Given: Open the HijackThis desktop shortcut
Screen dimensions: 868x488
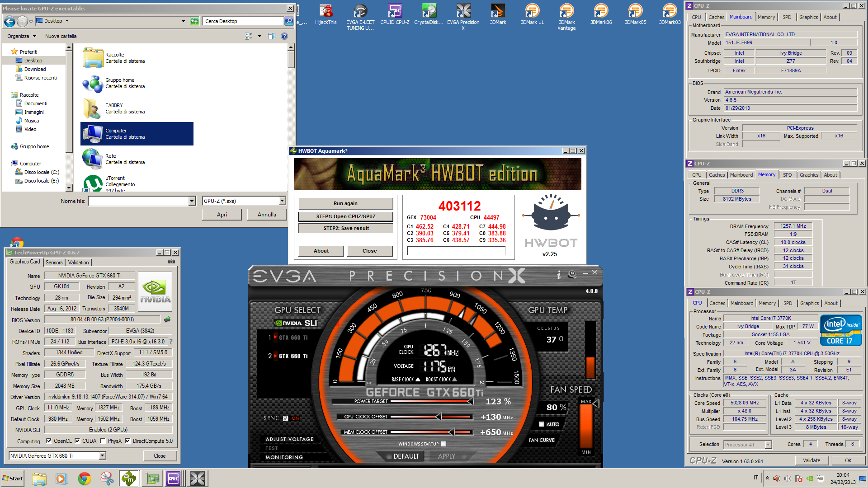Looking at the screenshot, I should (x=325, y=14).
